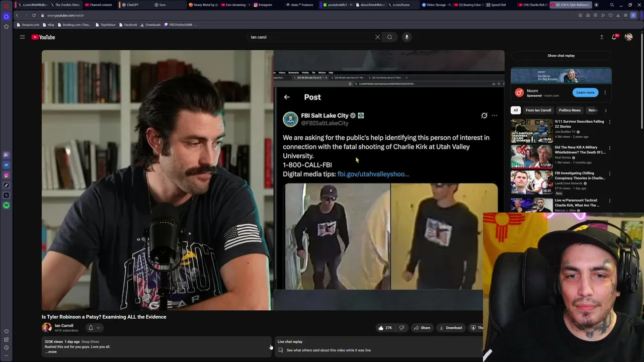
Task: Open options for Live w/Paramount Tactical video
Action: [x=609, y=201]
